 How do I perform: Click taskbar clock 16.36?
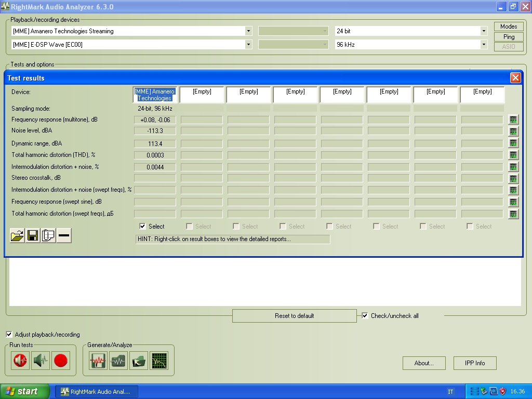tap(518, 392)
